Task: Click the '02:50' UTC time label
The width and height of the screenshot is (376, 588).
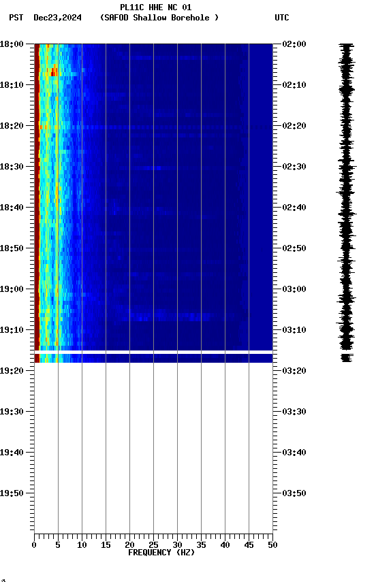Action: (x=294, y=248)
